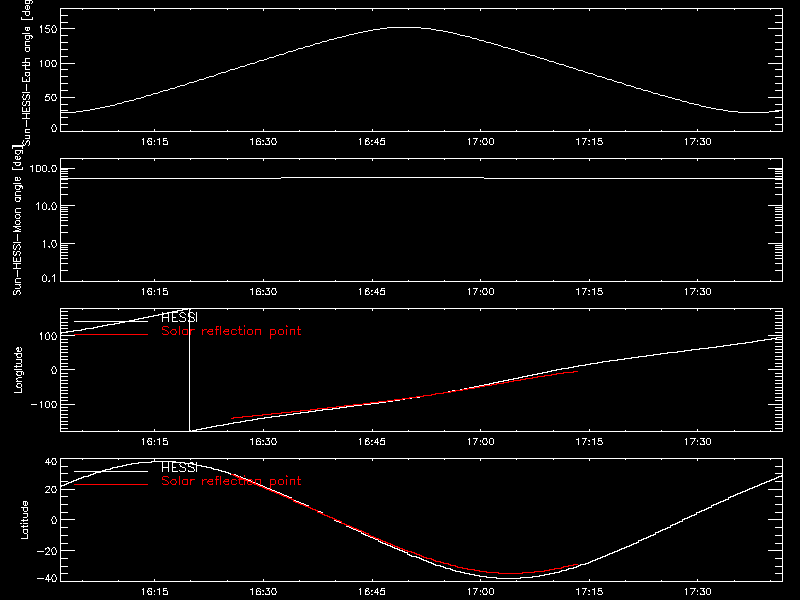Click the Latitude axis label
This screenshot has width=800, height=600.
point(24,520)
